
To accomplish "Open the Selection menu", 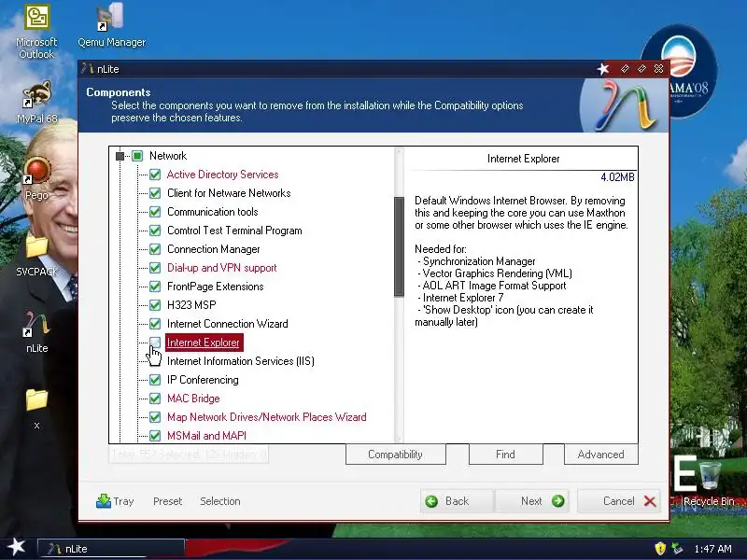I will tap(220, 501).
